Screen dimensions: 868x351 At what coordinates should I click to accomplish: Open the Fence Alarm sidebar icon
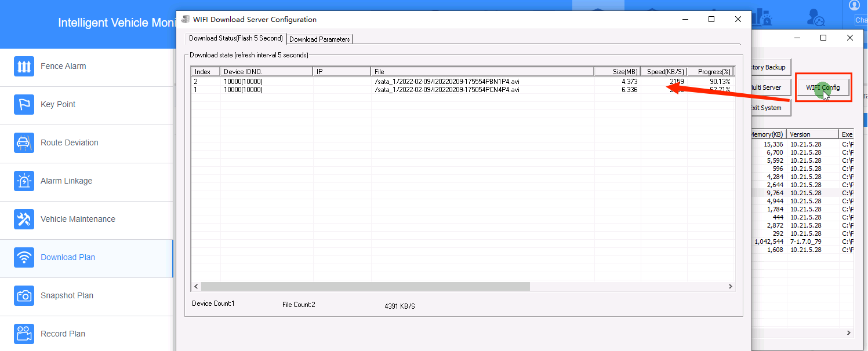click(24, 66)
